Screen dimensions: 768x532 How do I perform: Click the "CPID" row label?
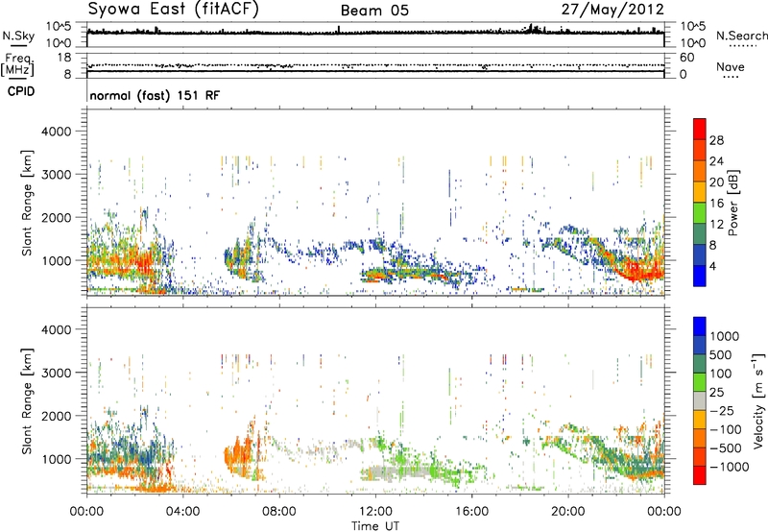[21, 91]
